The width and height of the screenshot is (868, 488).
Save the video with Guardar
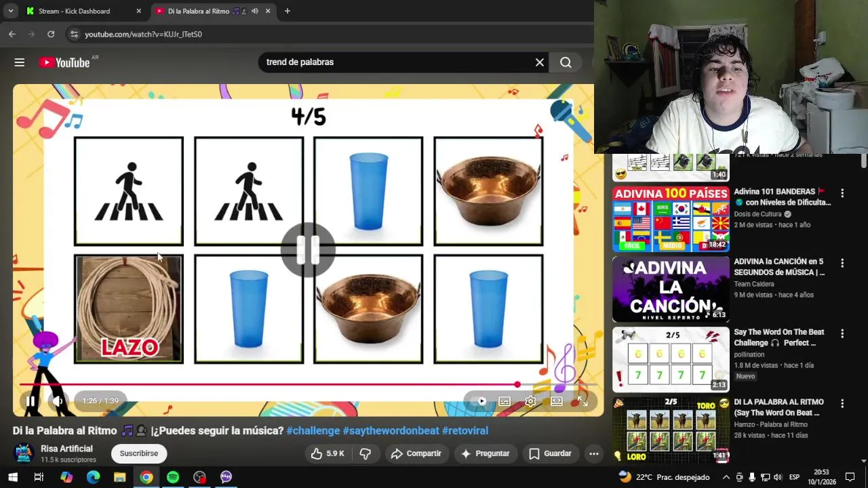550,453
